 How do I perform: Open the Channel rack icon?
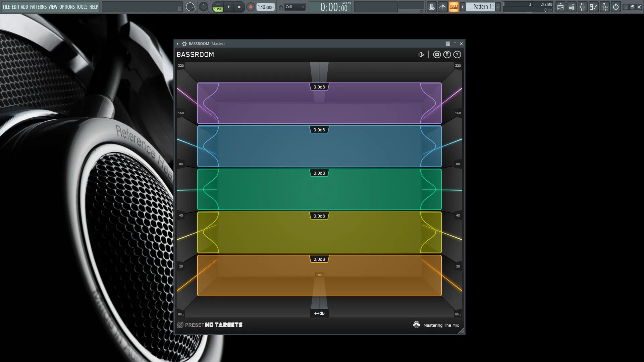(x=571, y=7)
